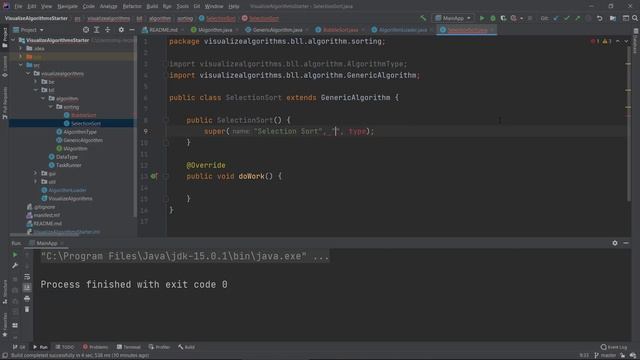Open DataType in project tree
The height and width of the screenshot is (360, 640).
[67, 157]
